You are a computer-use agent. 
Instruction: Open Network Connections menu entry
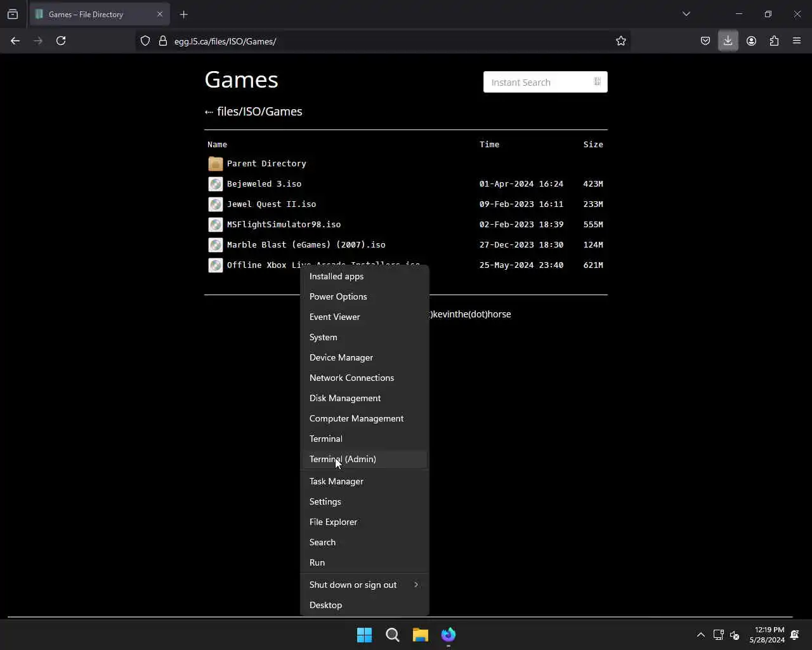[x=365, y=378]
